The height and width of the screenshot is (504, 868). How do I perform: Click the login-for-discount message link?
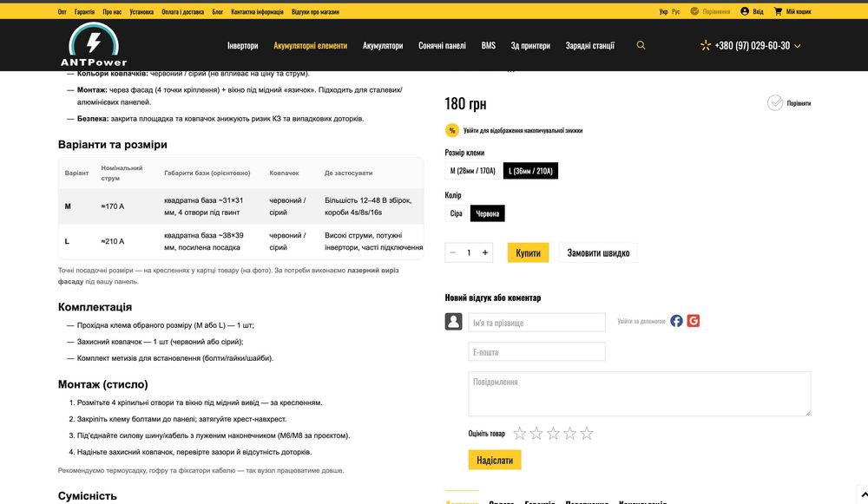click(523, 131)
